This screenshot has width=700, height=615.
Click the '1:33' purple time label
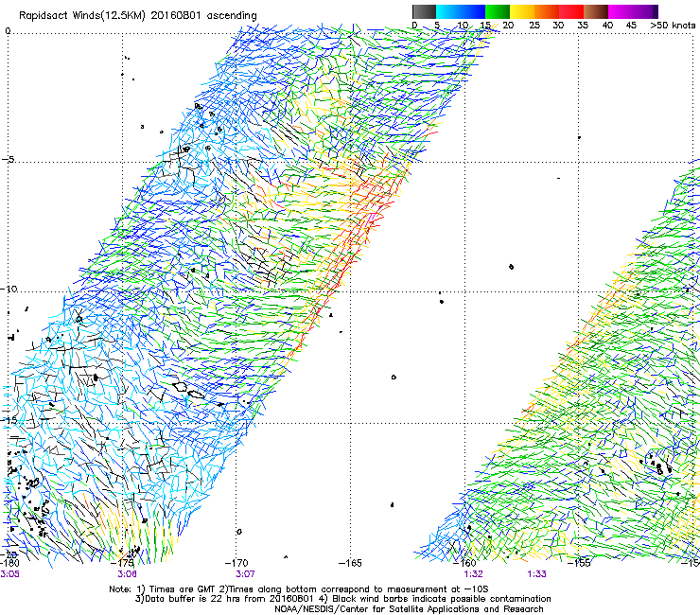pyautogui.click(x=536, y=574)
